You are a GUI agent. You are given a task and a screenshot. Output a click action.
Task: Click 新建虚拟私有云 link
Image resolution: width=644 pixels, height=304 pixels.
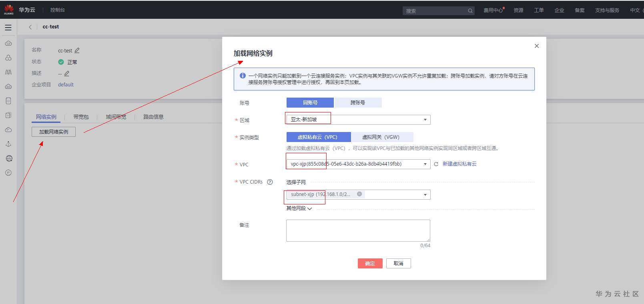point(459,164)
